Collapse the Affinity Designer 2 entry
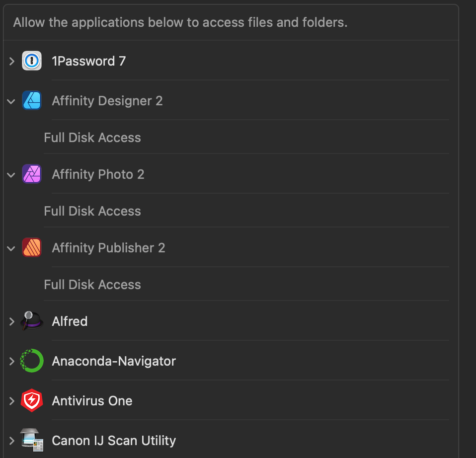This screenshot has width=476, height=458. (11, 101)
